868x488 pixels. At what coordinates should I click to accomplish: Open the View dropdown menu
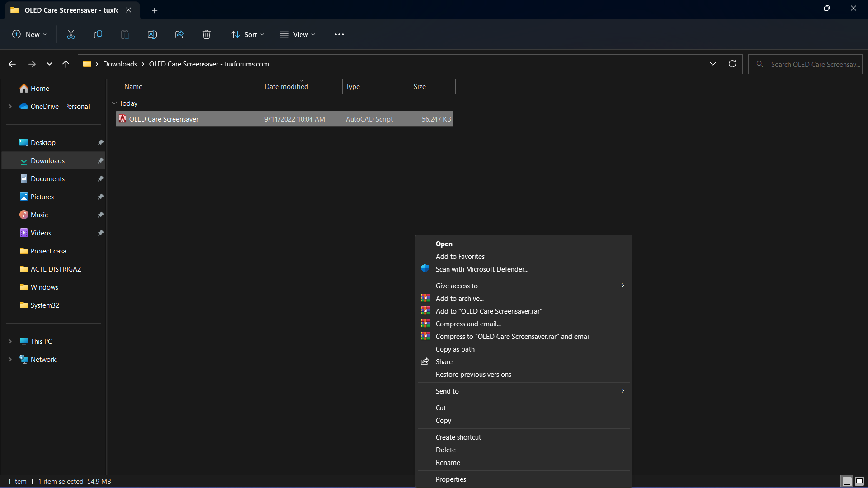tap(297, 34)
